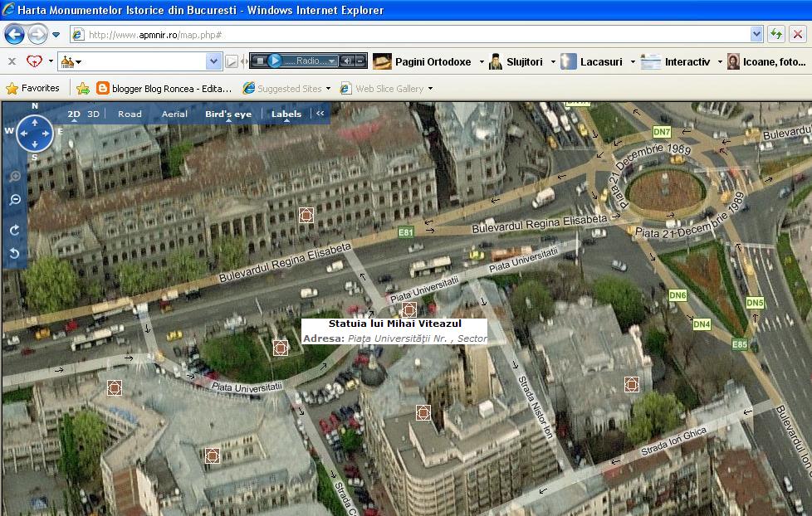The image size is (812, 516).
Task: Zoom out on the map
Action: pyautogui.click(x=14, y=199)
